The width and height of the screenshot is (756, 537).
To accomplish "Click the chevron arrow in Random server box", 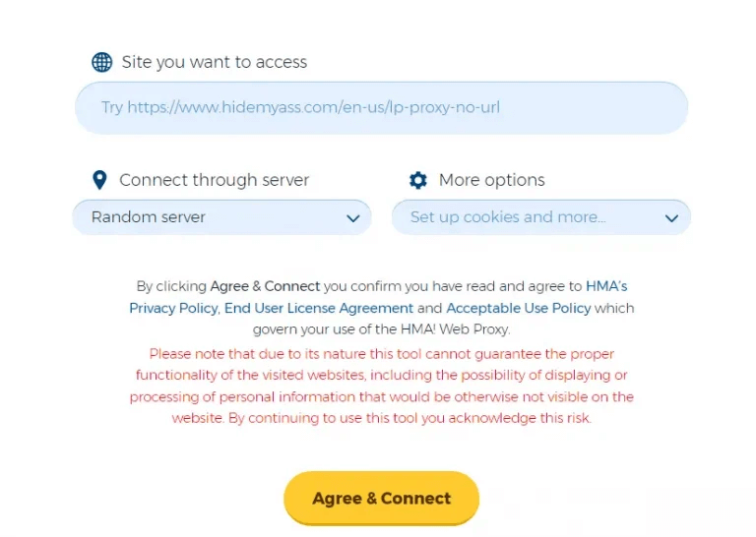I will tap(353, 218).
